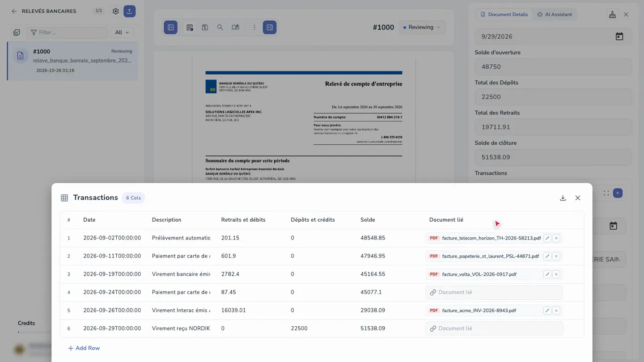Viewport: 644px width, 362px height.
Task: Remove the facture_papeterie_st_laurent linked document
Action: [x=556, y=256]
